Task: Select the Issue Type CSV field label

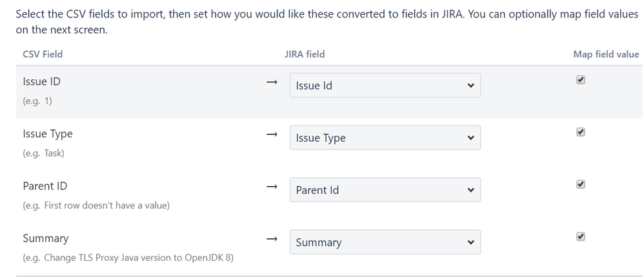Action: click(x=48, y=134)
